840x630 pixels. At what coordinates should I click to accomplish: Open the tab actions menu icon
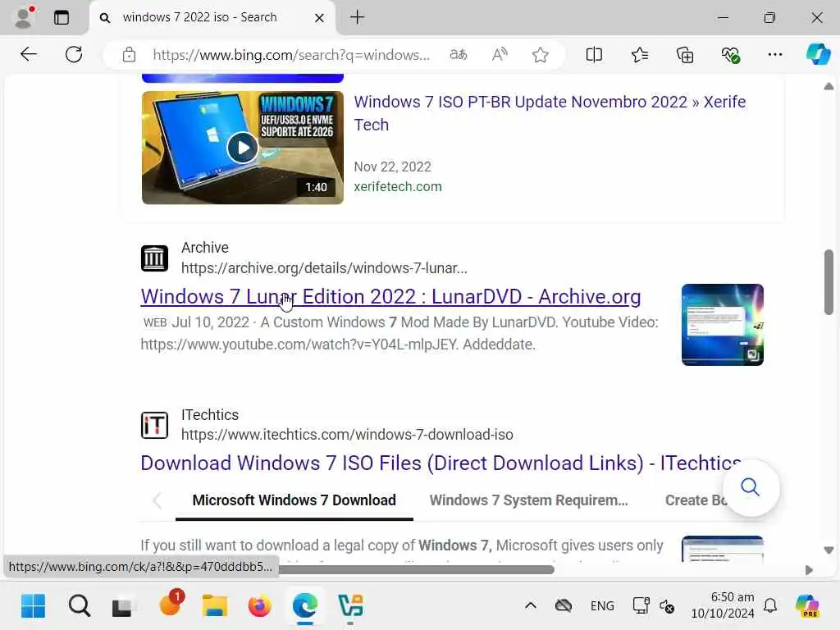tap(62, 18)
